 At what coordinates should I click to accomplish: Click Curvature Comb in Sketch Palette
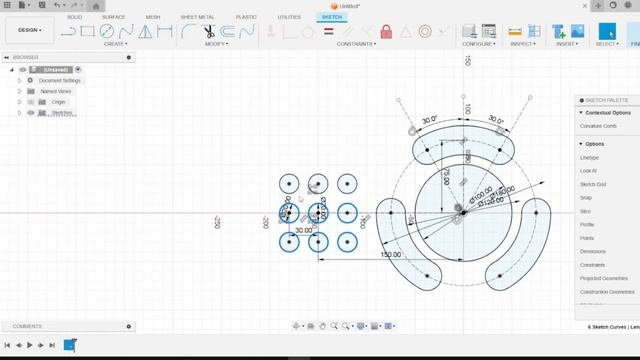point(598,126)
